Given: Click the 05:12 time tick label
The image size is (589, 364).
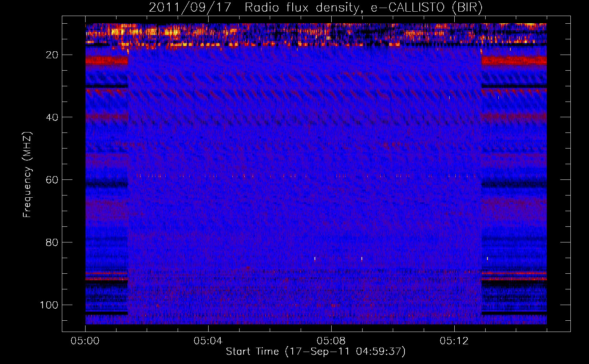Looking at the screenshot, I should pos(454,341).
